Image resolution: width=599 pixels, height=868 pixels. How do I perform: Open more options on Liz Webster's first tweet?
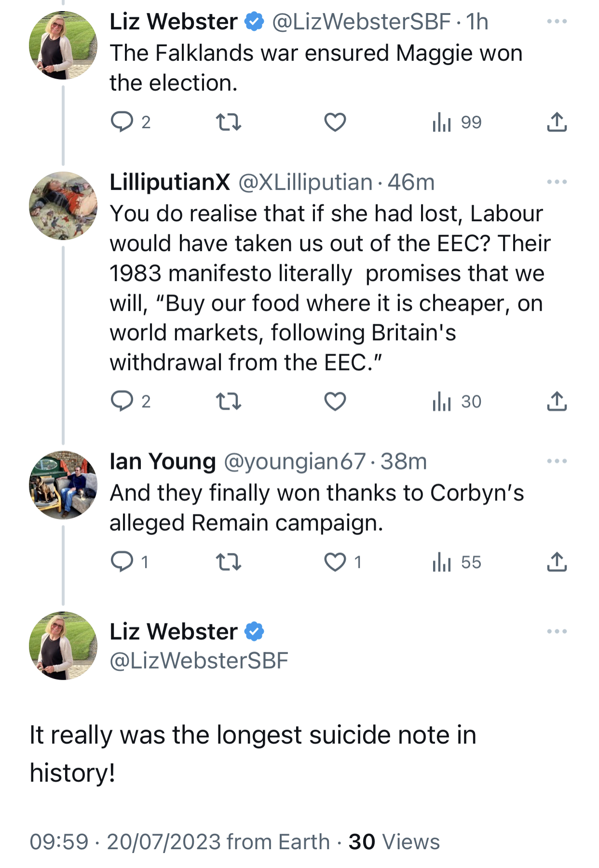(557, 22)
